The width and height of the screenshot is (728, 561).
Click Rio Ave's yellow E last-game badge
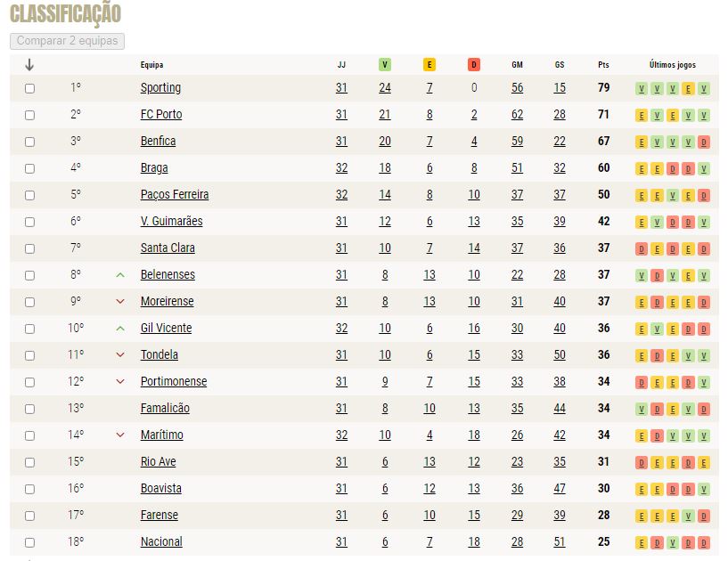point(704,463)
